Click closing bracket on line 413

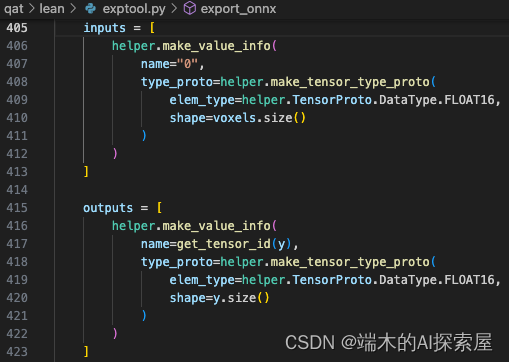pos(86,172)
